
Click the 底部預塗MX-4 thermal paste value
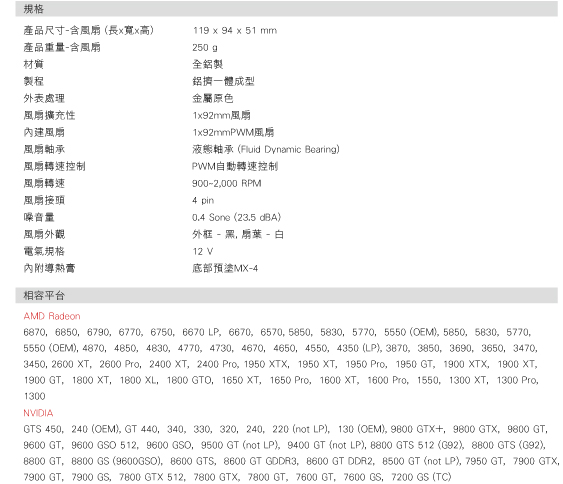[x=225, y=268]
